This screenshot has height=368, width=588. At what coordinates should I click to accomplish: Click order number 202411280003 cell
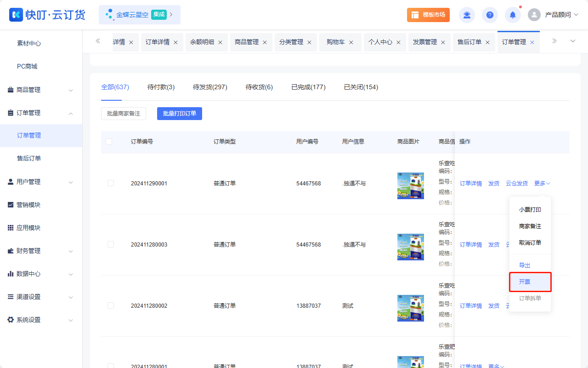click(149, 245)
